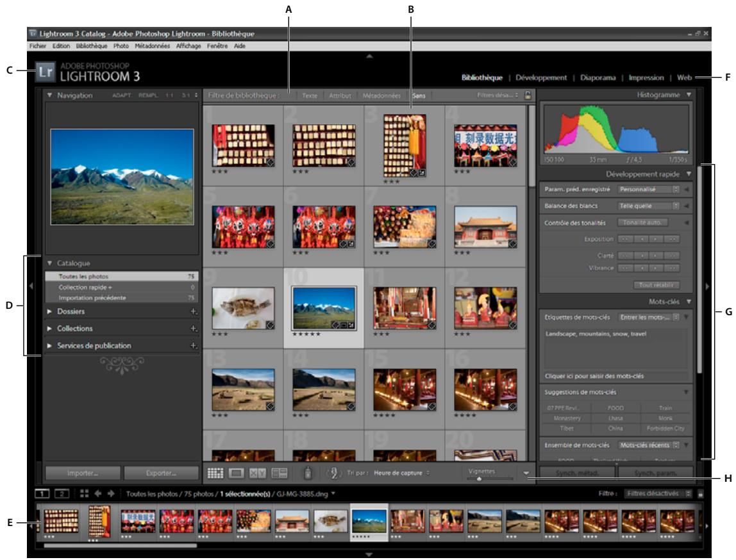736x560 pixels.
Task: Click the grid view vertical scrollbar
Action: pyautogui.click(x=532, y=146)
